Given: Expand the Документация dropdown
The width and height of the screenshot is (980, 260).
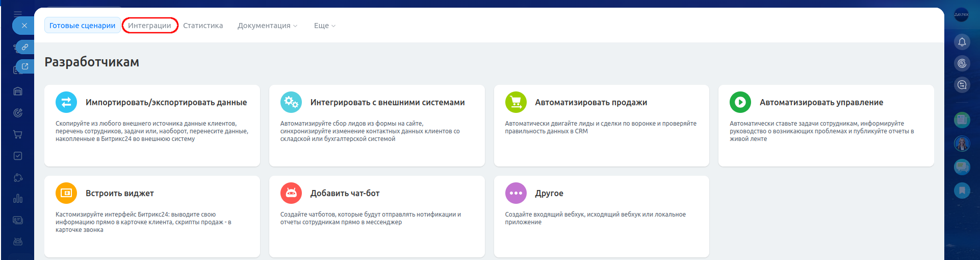Looking at the screenshot, I should point(267,26).
